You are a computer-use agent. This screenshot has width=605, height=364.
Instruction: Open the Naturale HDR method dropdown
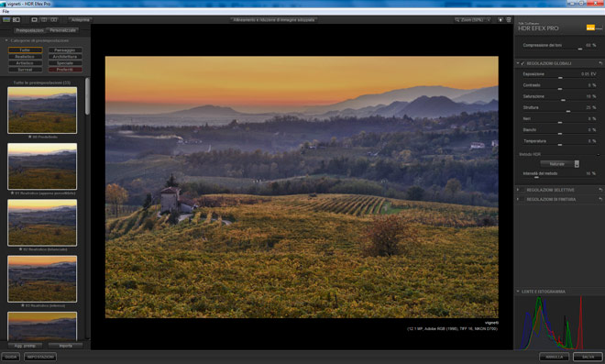pos(560,164)
